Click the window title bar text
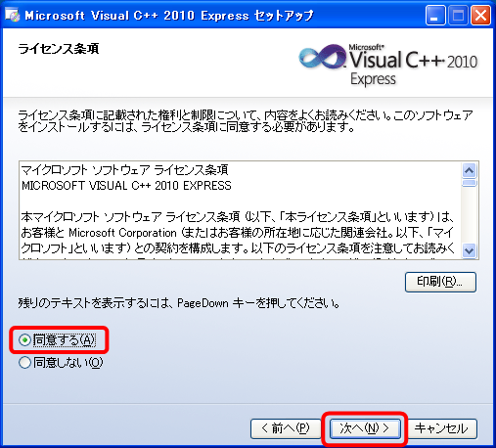This screenshot has width=496, height=448. [x=169, y=16]
